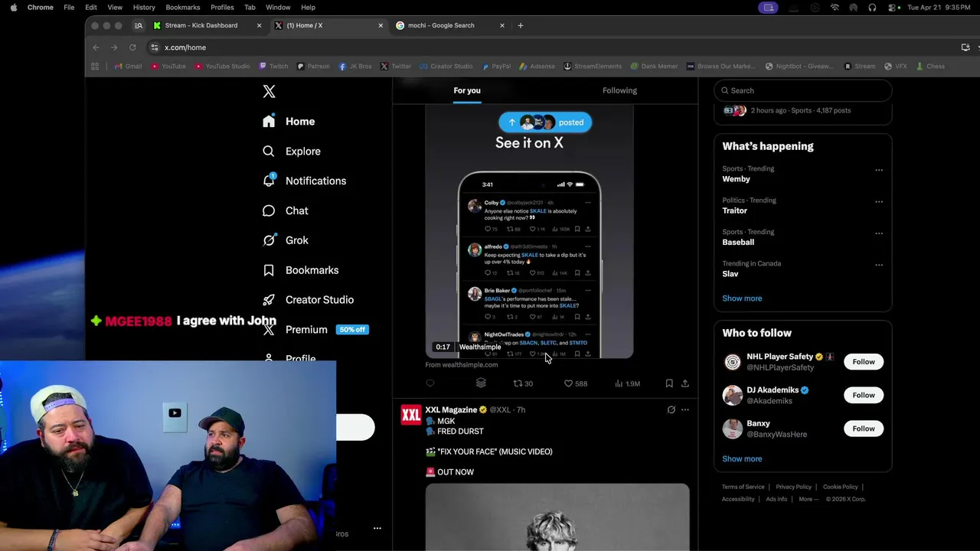Like the Wealthsimple ad post
The image size is (980, 551).
(x=576, y=383)
